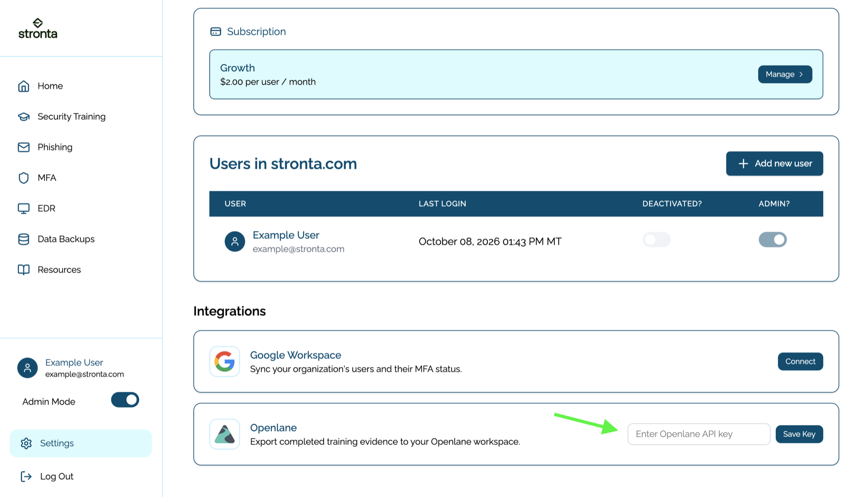Click '$2.00 per user / month' text
The image size is (868, 497).
click(268, 82)
